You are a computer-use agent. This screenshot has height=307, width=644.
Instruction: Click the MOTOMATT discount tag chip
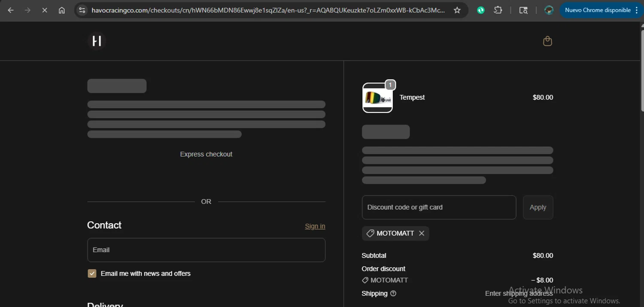click(x=395, y=233)
